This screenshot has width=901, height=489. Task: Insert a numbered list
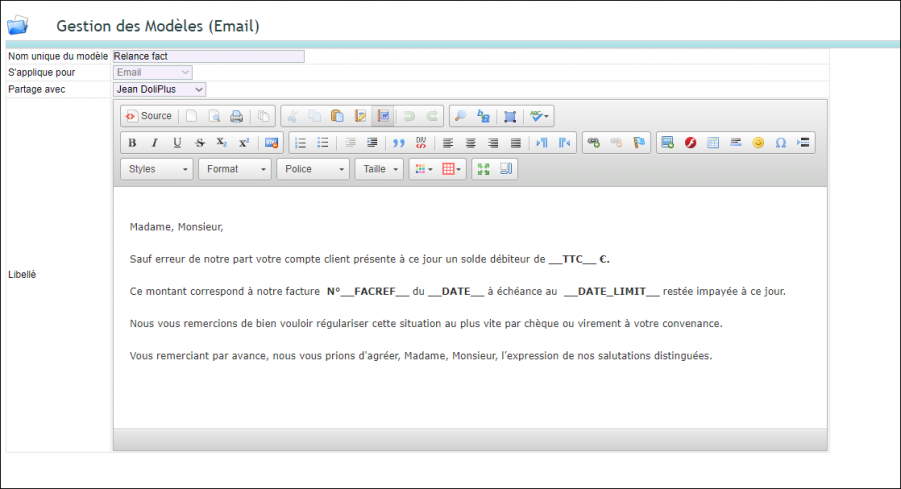click(x=301, y=143)
